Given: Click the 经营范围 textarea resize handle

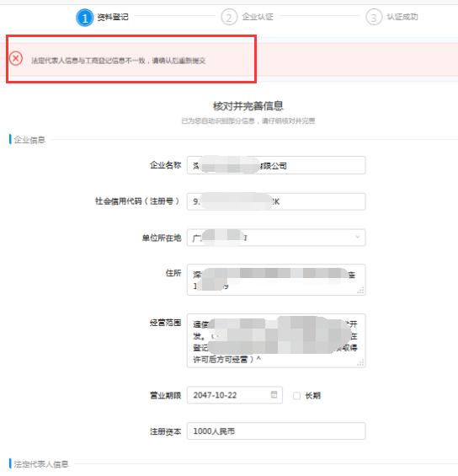Looking at the screenshot, I should point(360,362).
